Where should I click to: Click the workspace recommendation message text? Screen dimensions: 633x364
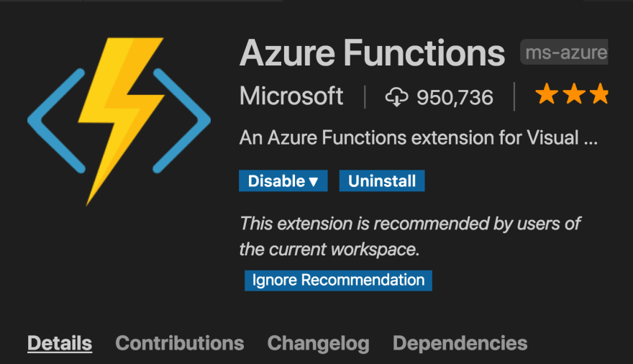(410, 237)
